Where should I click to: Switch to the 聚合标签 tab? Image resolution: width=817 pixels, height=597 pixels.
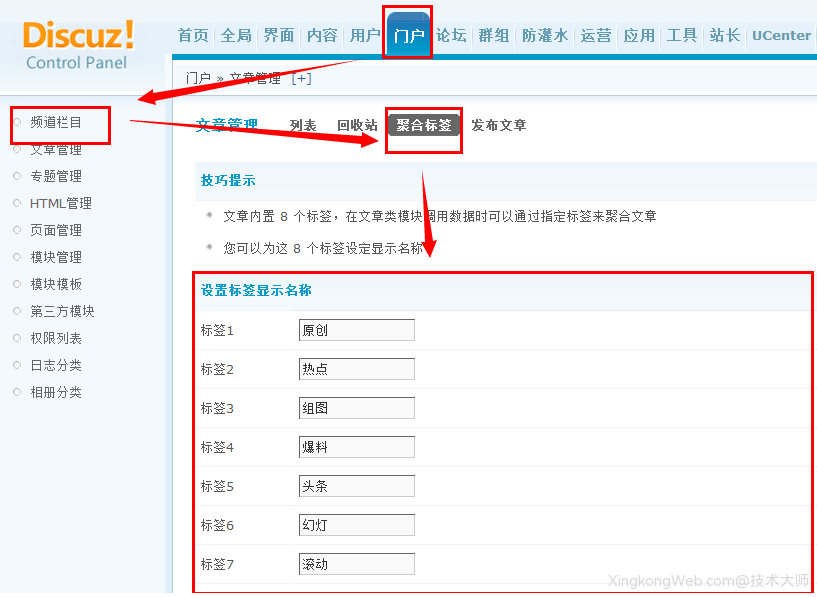coord(424,125)
